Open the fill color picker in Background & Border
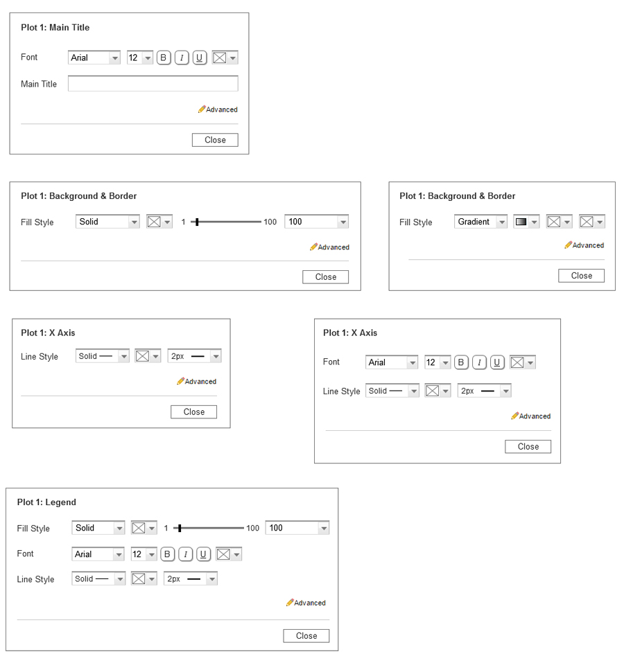Image resolution: width=624 pixels, height=672 pixels. 153,221
